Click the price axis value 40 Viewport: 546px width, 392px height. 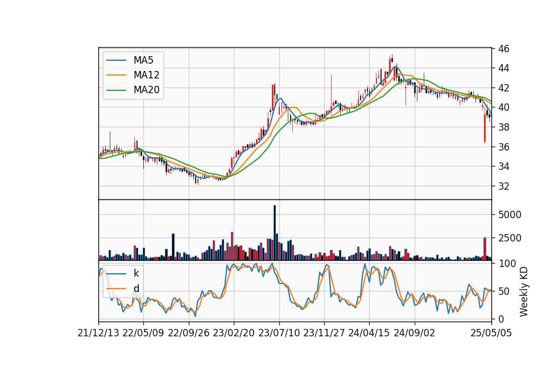tap(503, 107)
